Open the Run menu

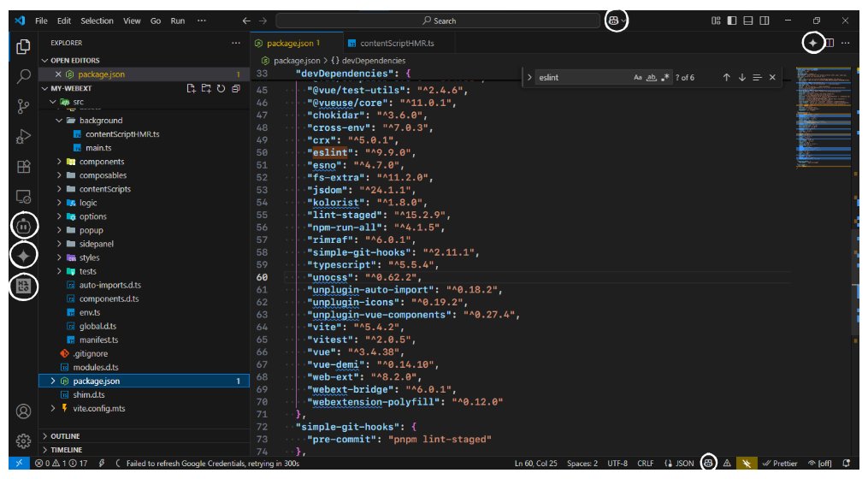178,21
